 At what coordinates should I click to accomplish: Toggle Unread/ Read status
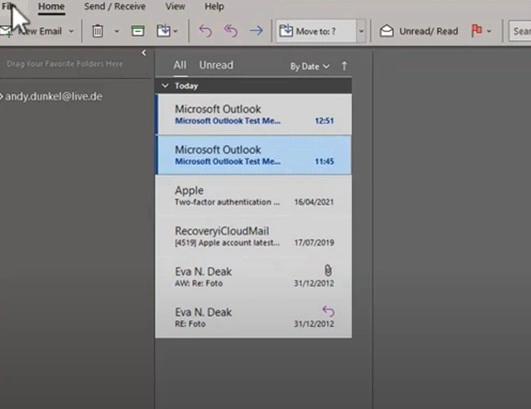point(419,31)
